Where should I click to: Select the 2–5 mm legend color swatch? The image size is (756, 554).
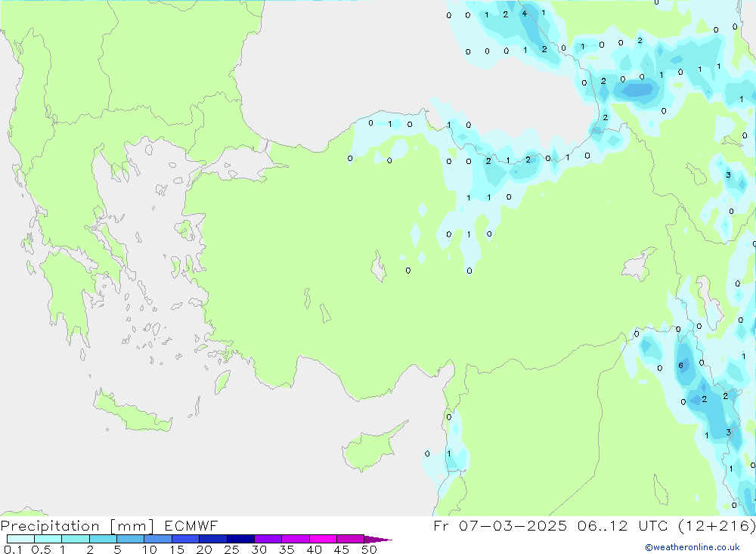(x=103, y=539)
